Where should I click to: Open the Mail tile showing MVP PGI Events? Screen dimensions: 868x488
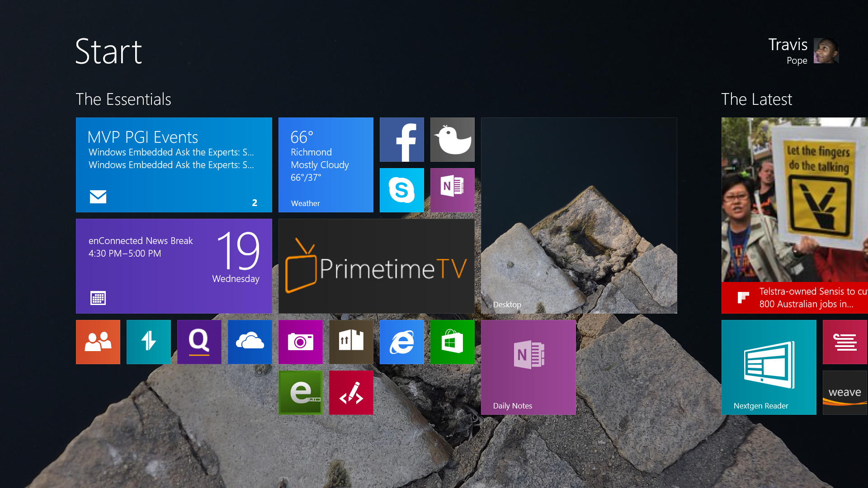pos(174,165)
